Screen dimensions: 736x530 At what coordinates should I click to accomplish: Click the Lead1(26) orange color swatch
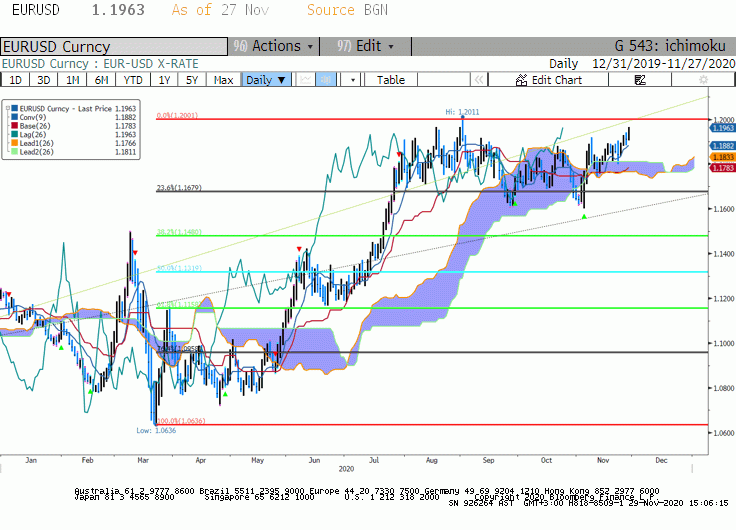click(x=15, y=143)
